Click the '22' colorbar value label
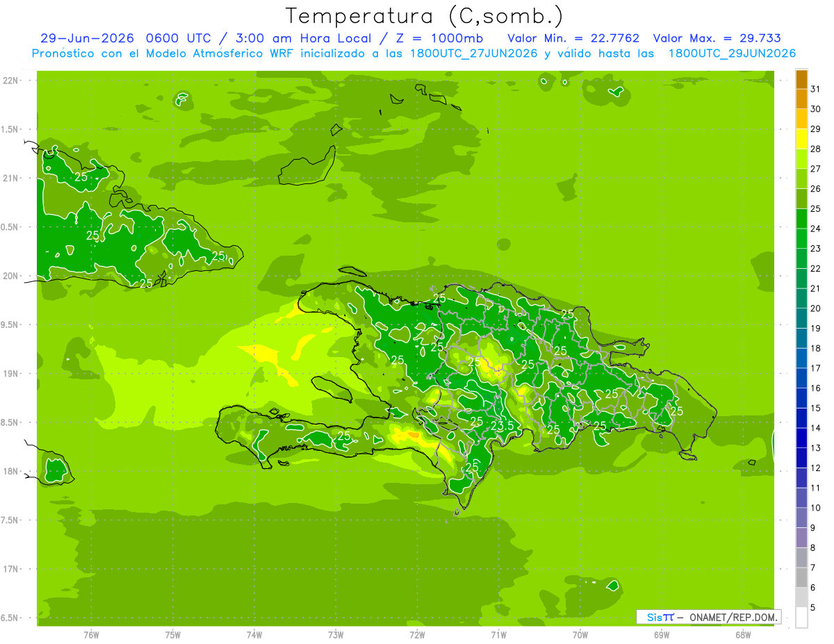Screen dimensions: 834x644 pos(816,269)
